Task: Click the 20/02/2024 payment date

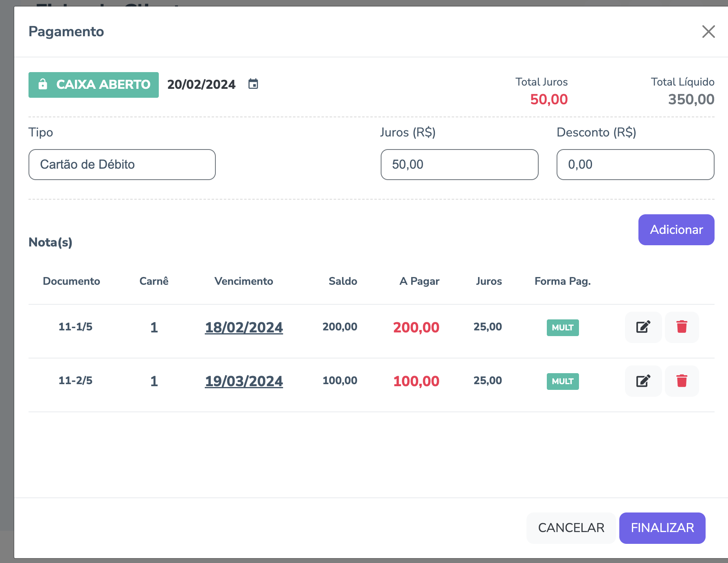Action: coord(201,84)
